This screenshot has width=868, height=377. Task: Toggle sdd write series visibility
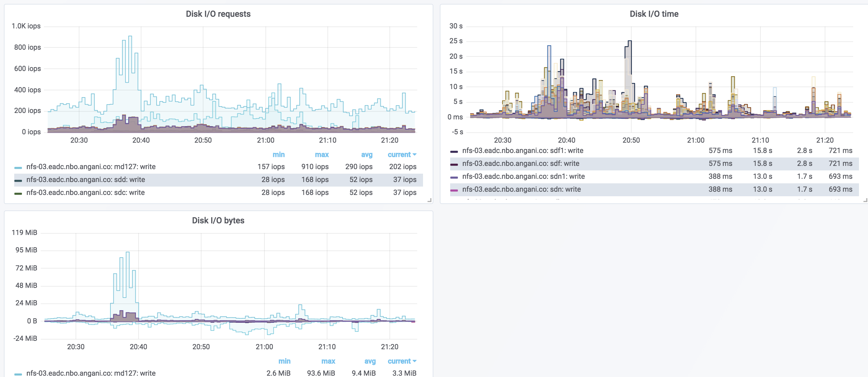point(86,179)
